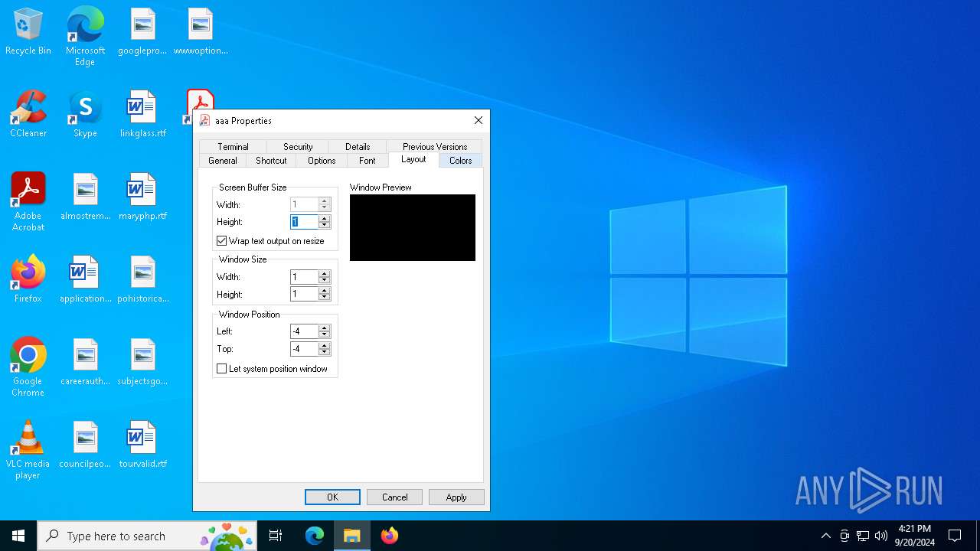The width and height of the screenshot is (980, 551).
Task: Decrease Window Position Top with down arrow
Action: (x=325, y=352)
